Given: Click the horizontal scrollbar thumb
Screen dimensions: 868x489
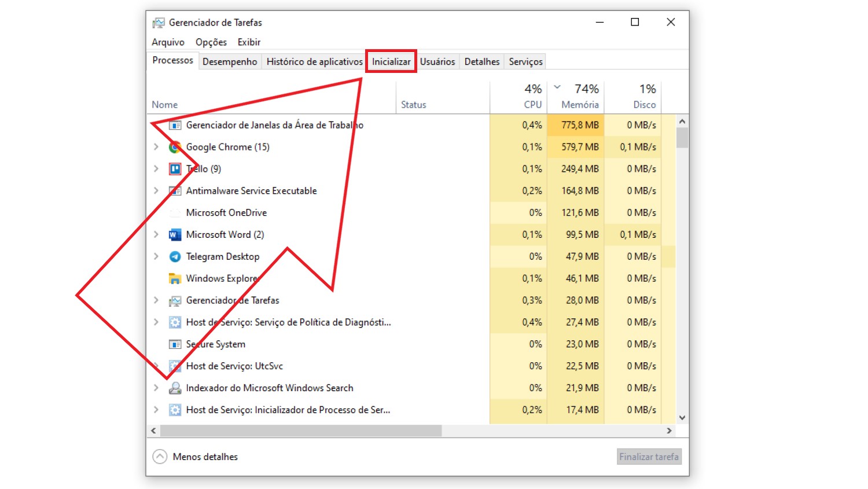Looking at the screenshot, I should click(301, 431).
